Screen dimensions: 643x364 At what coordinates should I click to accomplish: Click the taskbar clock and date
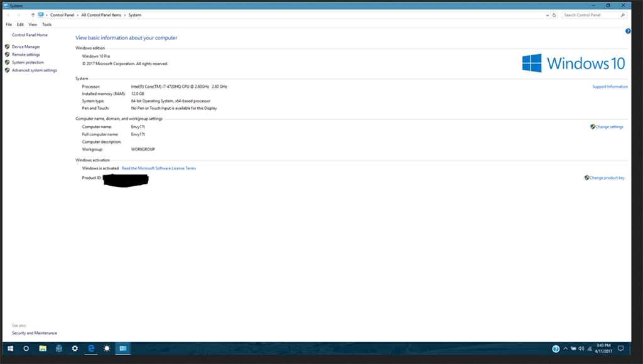pos(603,348)
